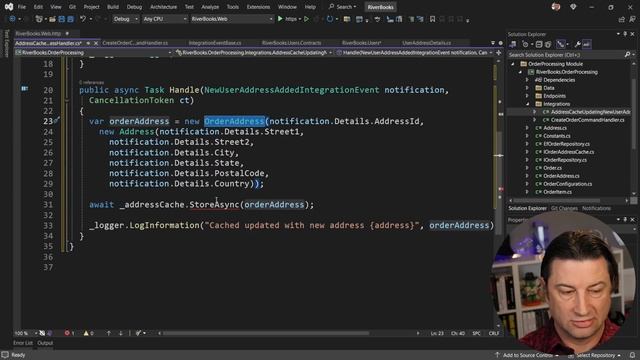The height and width of the screenshot is (360, 640).
Task: Open the Extensions menu
Action: coord(258,7)
